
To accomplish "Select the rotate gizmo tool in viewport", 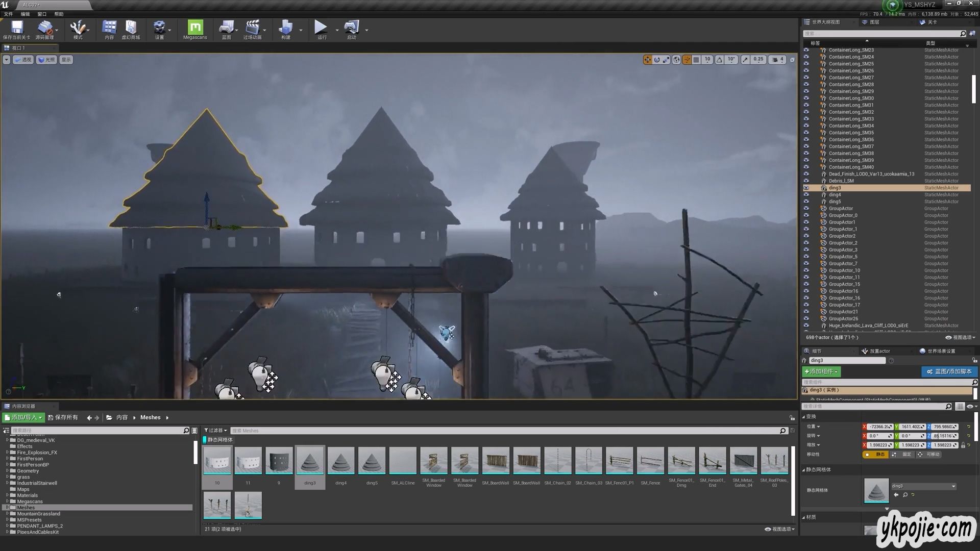I will pyautogui.click(x=657, y=60).
